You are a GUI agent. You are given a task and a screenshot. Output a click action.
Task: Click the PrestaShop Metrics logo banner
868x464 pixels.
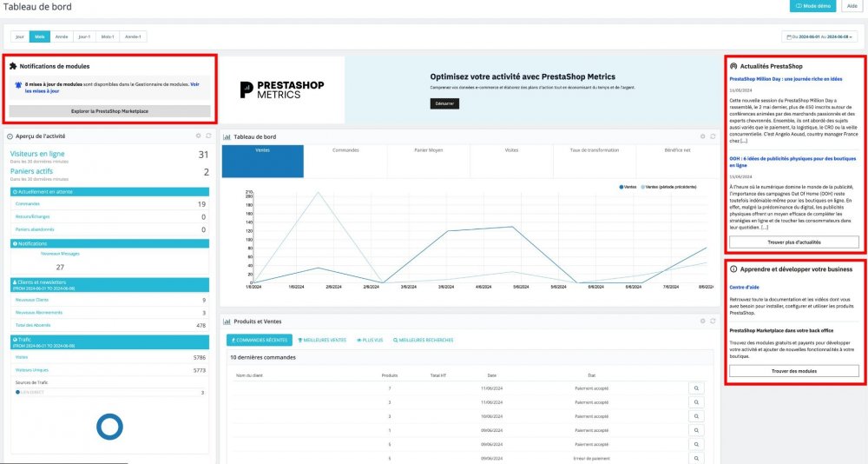click(282, 89)
